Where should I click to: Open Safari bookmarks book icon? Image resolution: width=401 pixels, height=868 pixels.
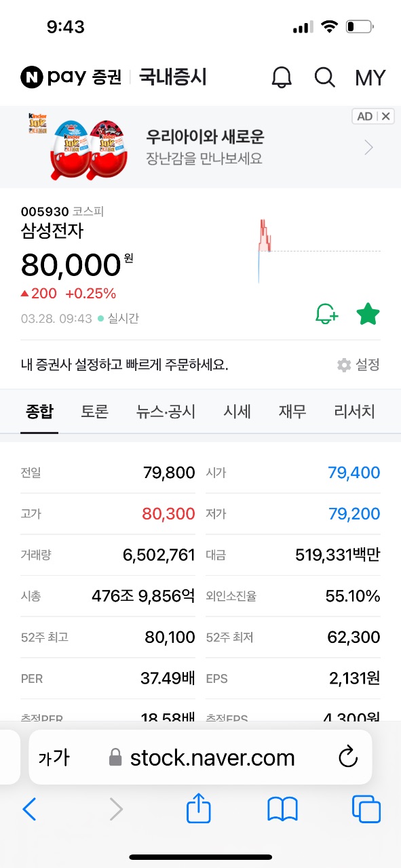(x=283, y=809)
